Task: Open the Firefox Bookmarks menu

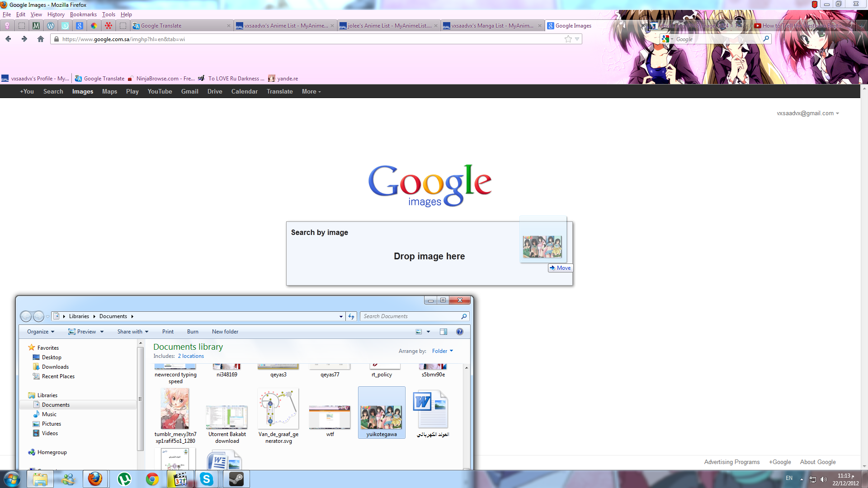Action: click(83, 14)
